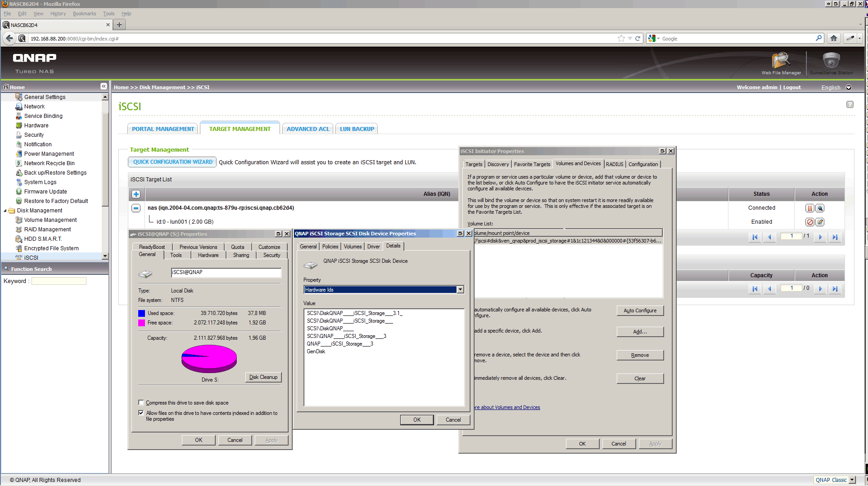
Task: Click the Home icon in sidebar header
Action: pos(6,86)
